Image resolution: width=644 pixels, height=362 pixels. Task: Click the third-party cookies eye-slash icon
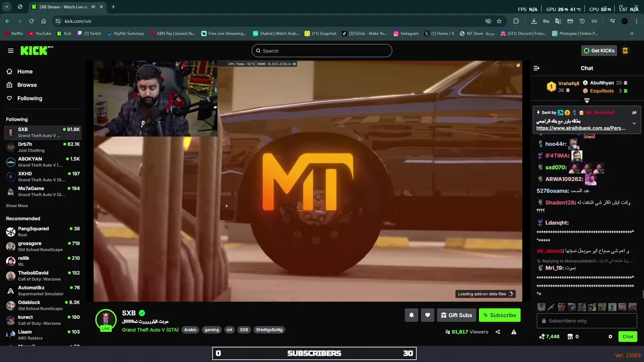coord(488,21)
